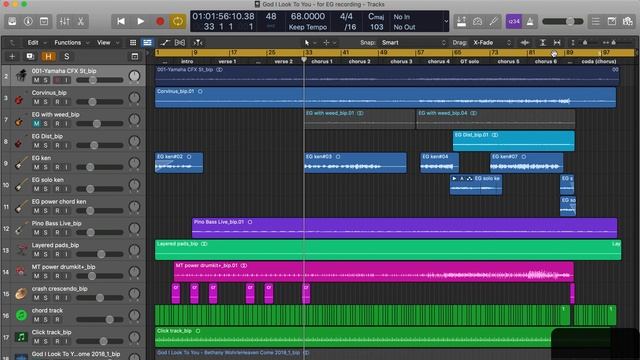This screenshot has height=360, width=640.
Task: Select the Click track_bip music note icon
Action: click(x=21, y=337)
